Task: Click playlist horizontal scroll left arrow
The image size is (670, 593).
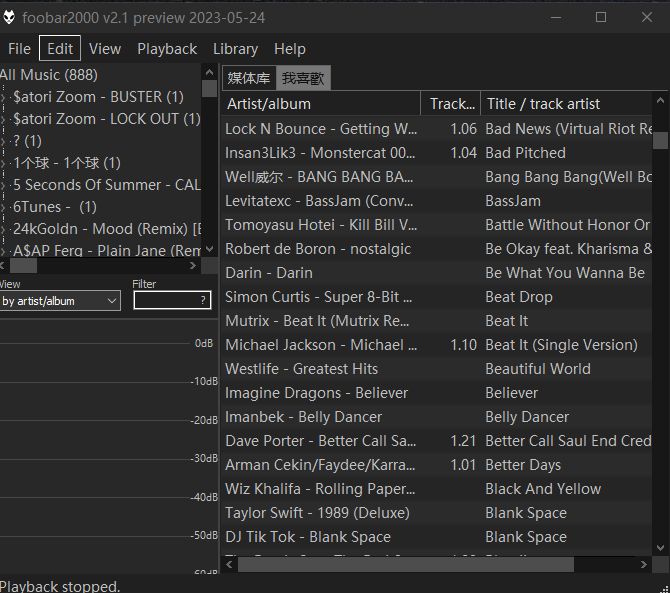Action: [x=229, y=564]
